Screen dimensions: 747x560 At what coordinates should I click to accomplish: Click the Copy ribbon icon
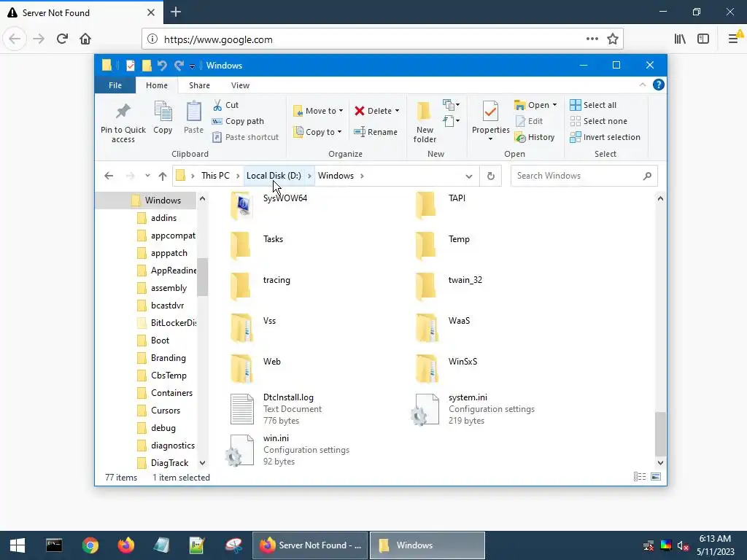click(x=163, y=117)
